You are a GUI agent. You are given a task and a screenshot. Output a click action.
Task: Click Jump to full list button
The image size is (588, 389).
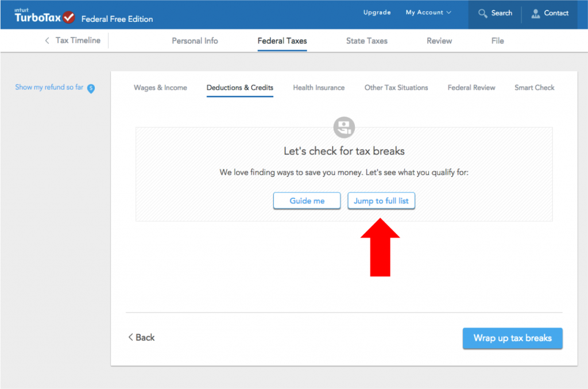[x=381, y=201]
